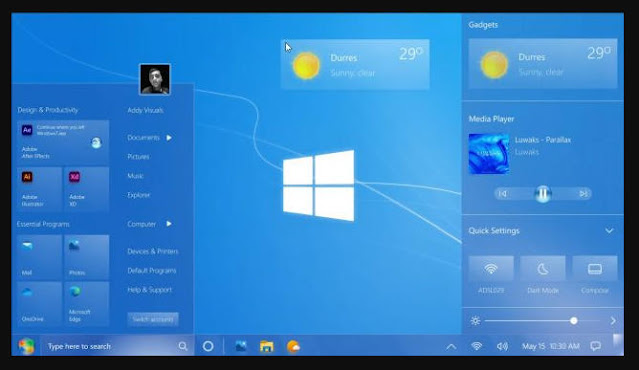
Task: Open the OneDrive tile
Action: pos(40,304)
